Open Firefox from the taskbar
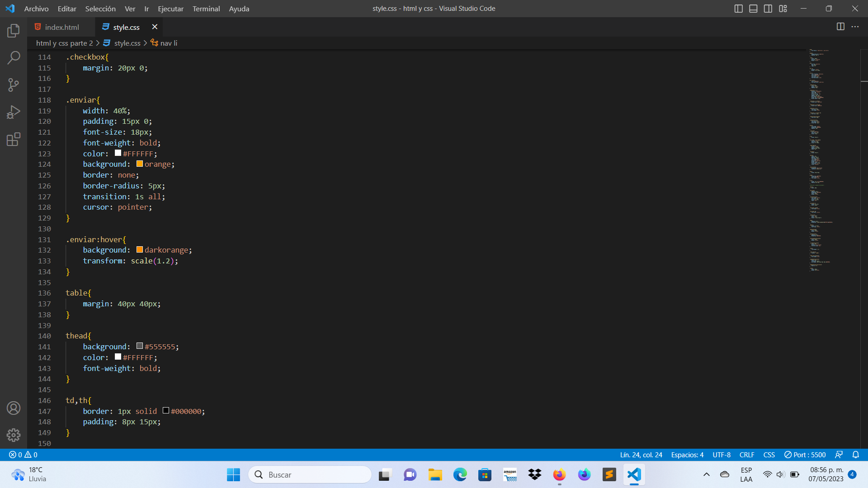868x488 pixels. click(x=559, y=474)
